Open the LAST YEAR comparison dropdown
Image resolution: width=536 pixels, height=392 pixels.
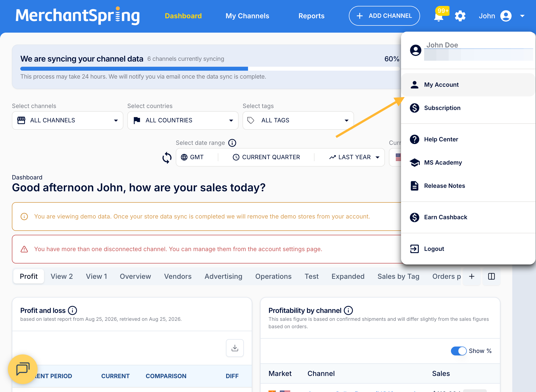click(354, 157)
